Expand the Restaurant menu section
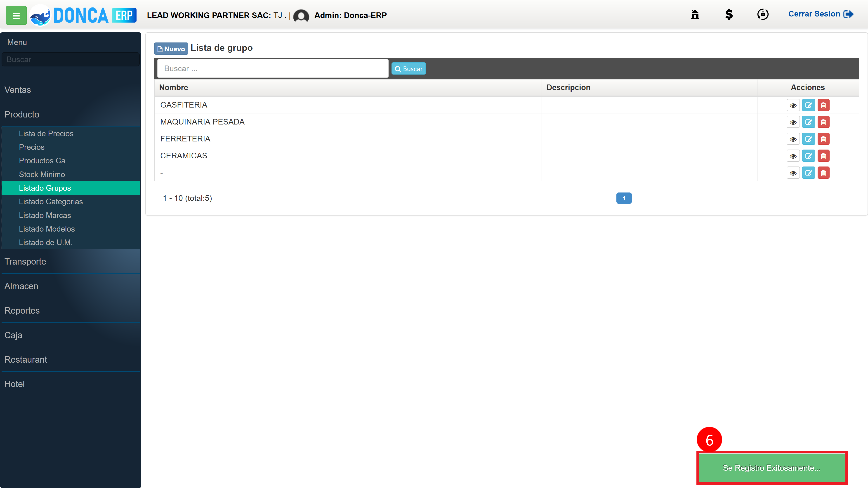 click(x=71, y=360)
